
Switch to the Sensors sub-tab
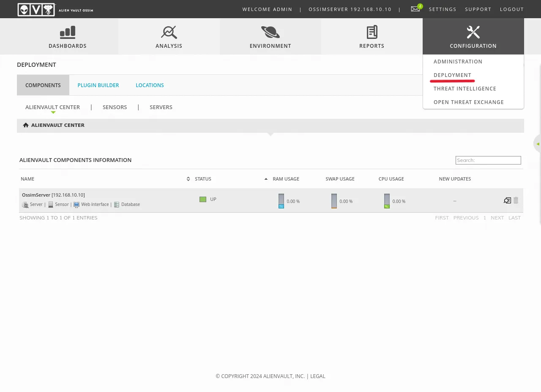(115, 107)
